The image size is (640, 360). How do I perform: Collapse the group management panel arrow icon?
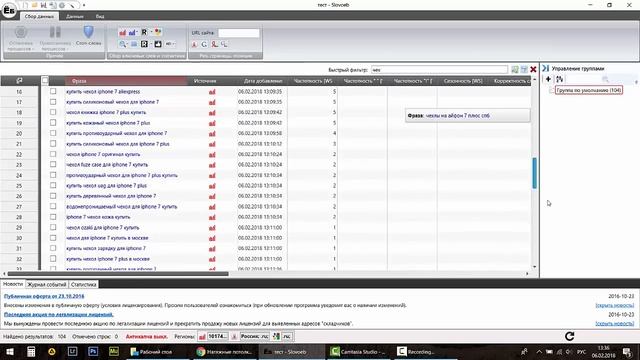point(545,68)
